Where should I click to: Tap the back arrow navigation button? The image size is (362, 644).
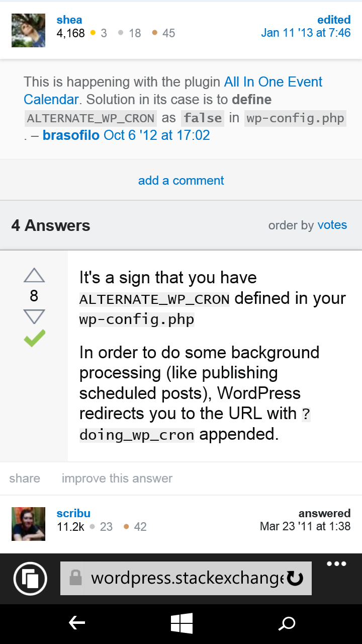click(x=76, y=624)
